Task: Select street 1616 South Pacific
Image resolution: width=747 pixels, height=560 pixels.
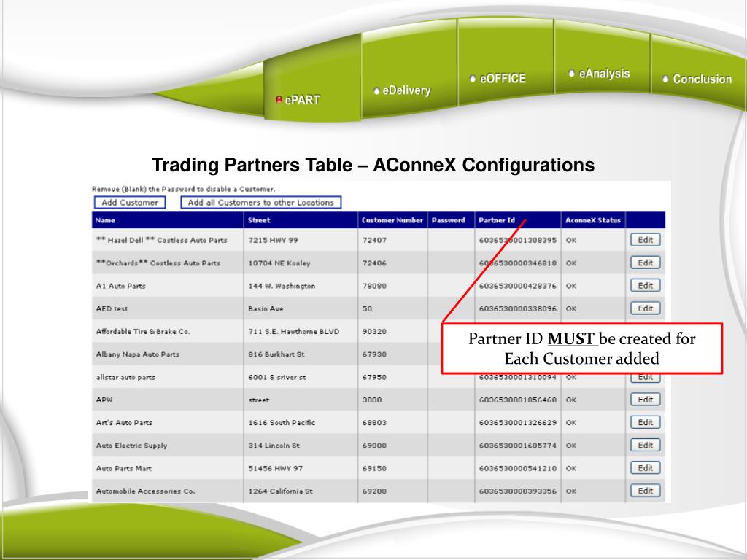Action: click(x=282, y=423)
